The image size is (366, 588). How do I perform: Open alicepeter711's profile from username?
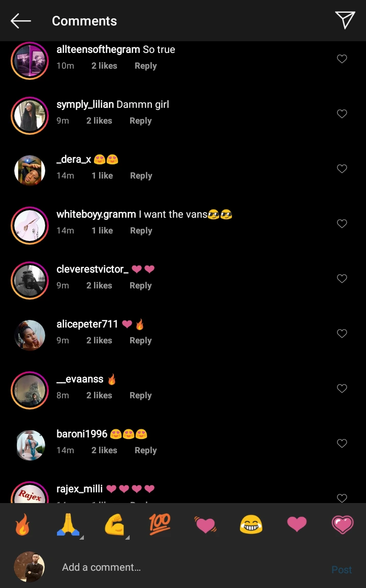tap(87, 325)
